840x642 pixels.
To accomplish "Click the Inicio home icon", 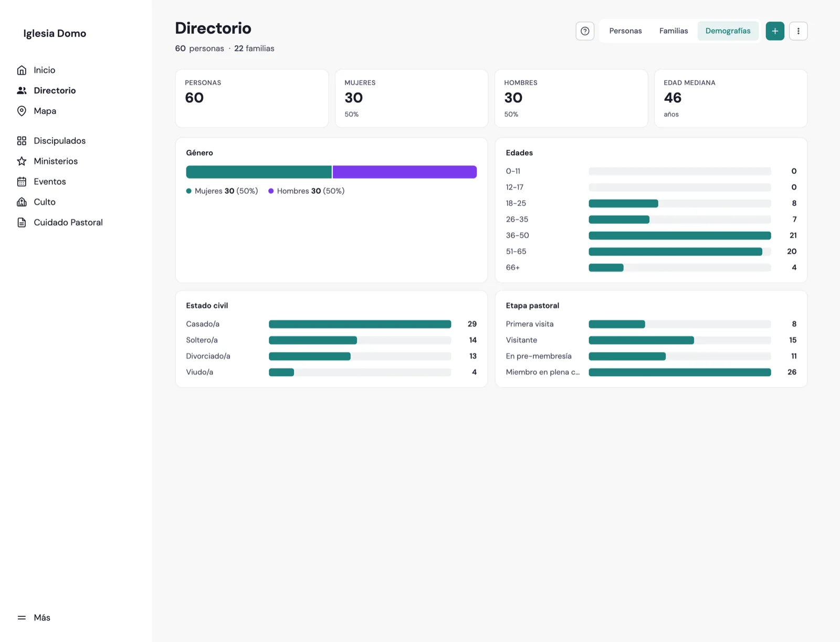I will coord(22,70).
